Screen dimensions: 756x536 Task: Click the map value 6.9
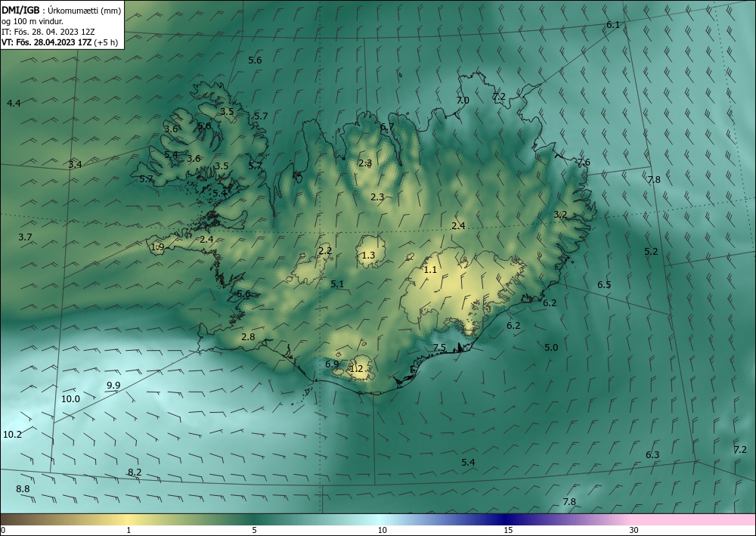click(x=332, y=364)
